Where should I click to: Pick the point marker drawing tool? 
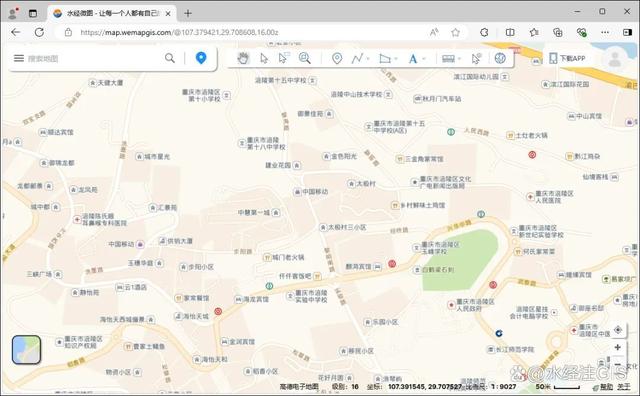337,58
